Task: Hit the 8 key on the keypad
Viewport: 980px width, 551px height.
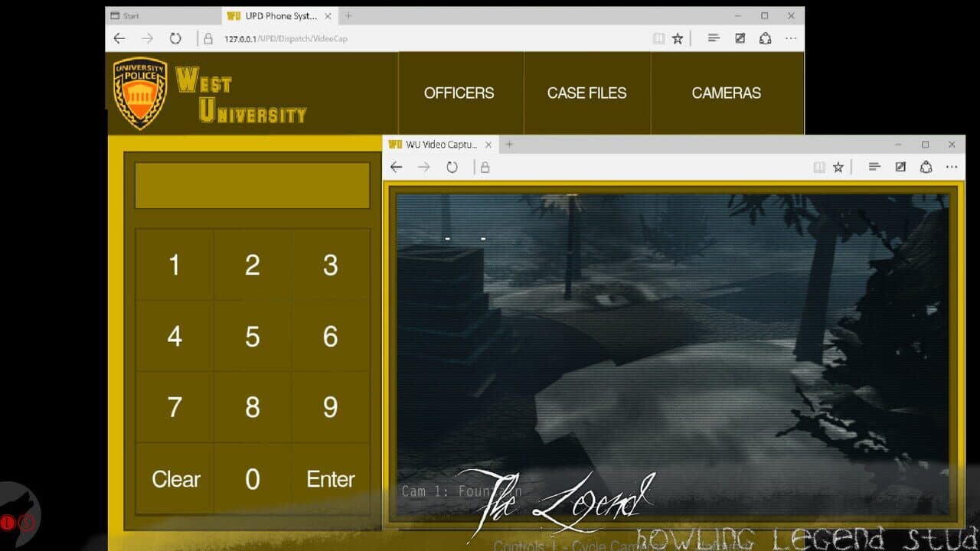Action: (253, 407)
